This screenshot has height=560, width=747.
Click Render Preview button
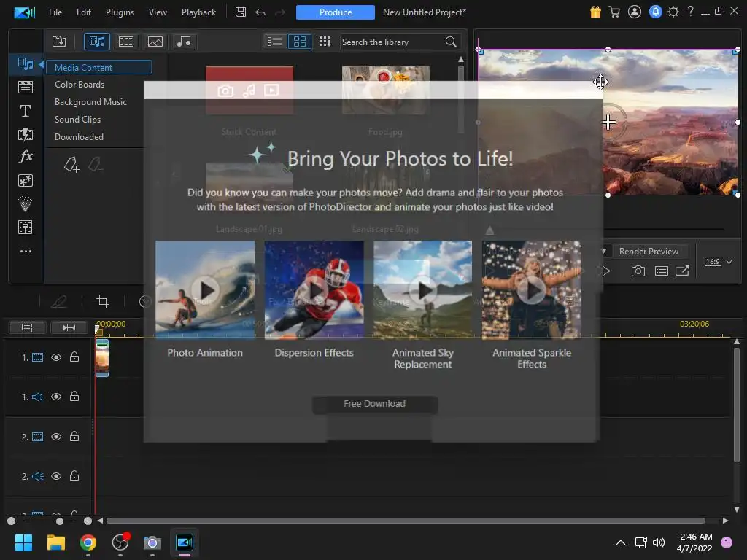click(x=649, y=252)
